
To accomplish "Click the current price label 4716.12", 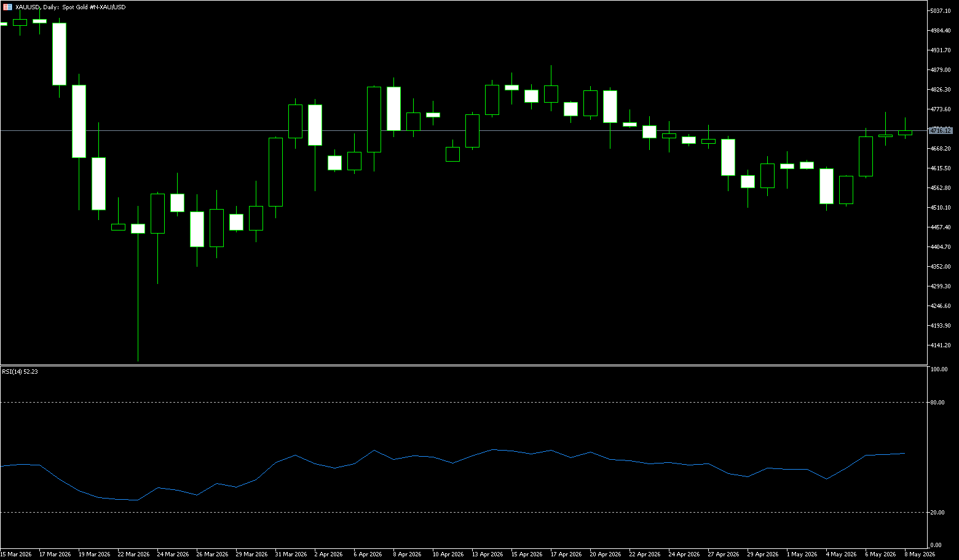I will [941, 131].
